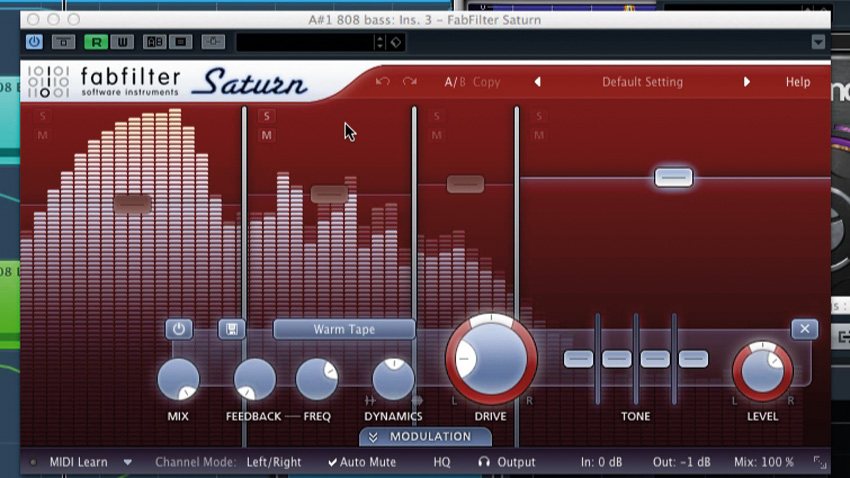Mute the first band with M
Screen dimensions: 850x478
[42, 135]
